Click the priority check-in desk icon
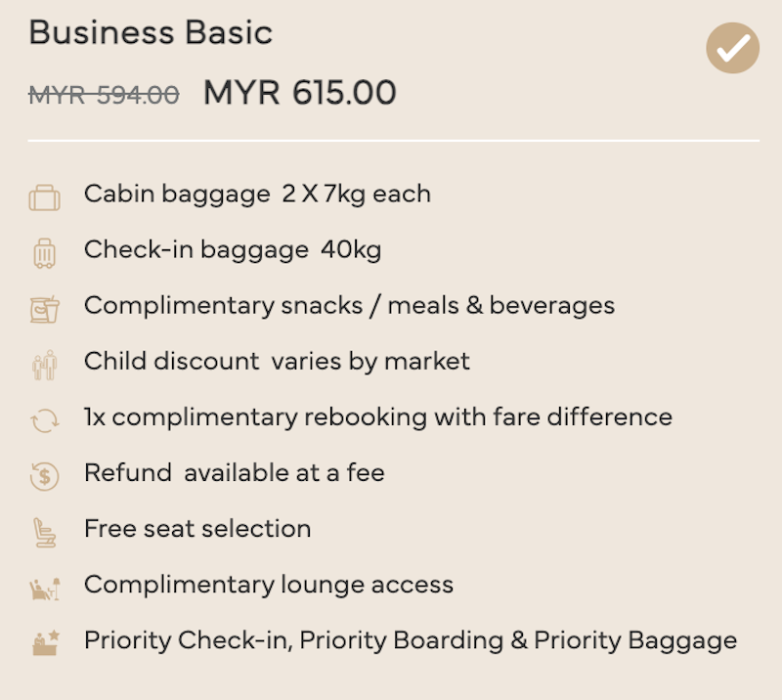This screenshot has width=782, height=700. coord(46,642)
